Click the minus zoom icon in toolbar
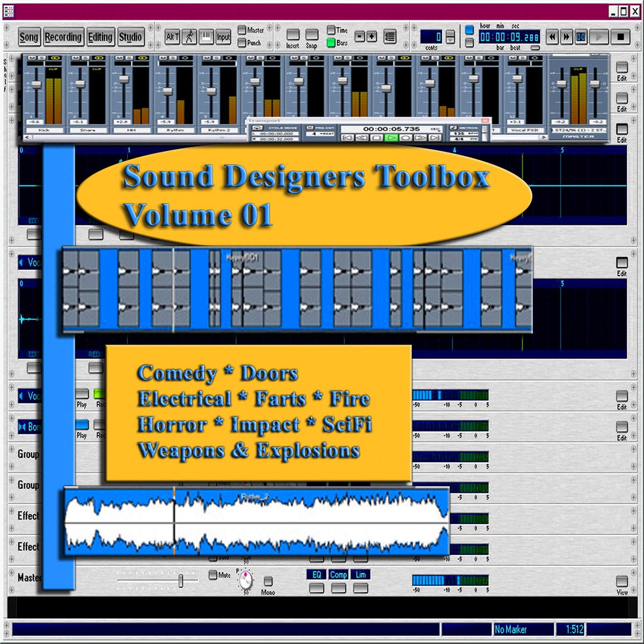 tap(360, 36)
